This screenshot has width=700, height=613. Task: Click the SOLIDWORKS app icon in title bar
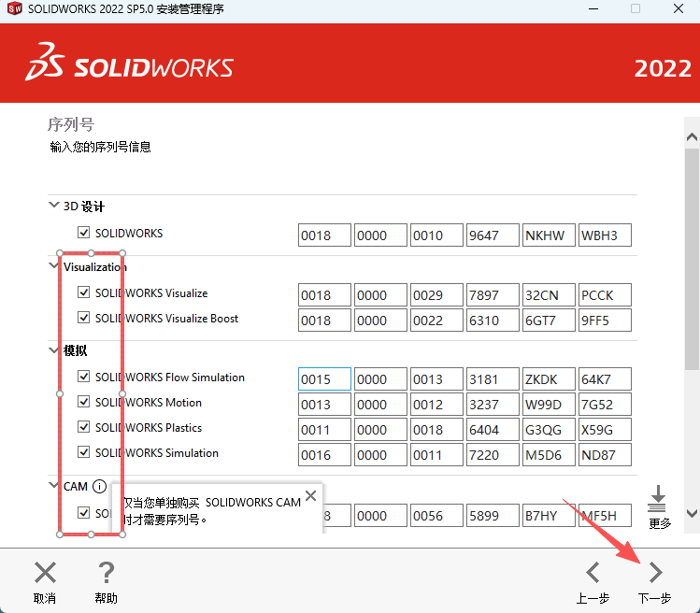point(14,8)
